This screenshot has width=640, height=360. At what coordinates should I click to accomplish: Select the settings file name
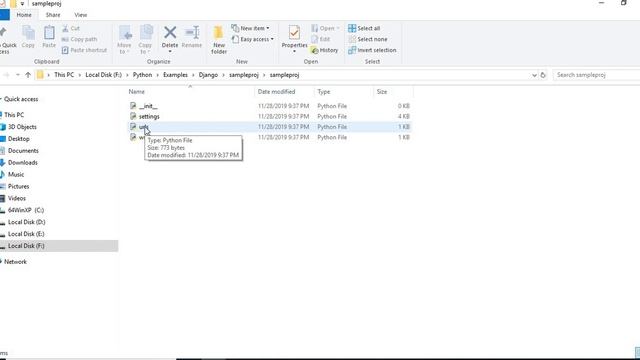[149, 117]
